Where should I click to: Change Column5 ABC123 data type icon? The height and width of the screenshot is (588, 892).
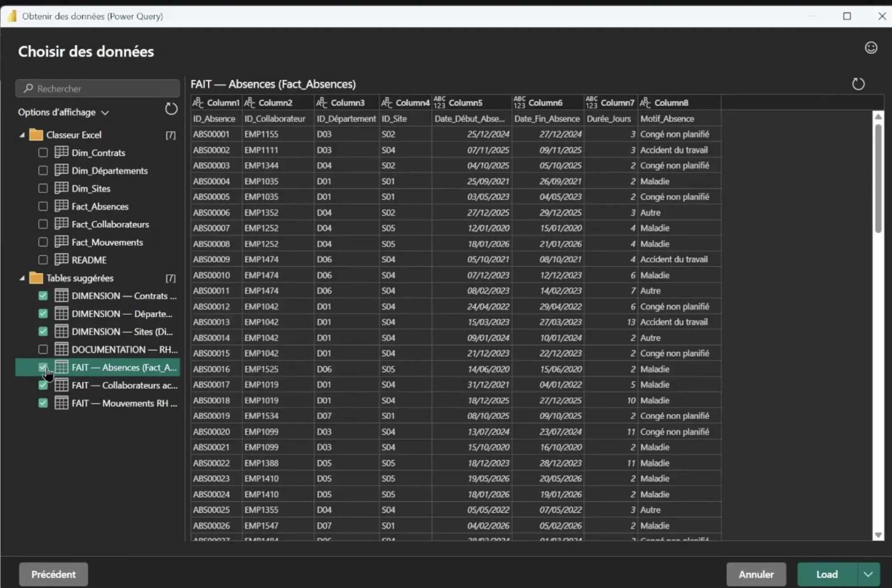point(439,103)
